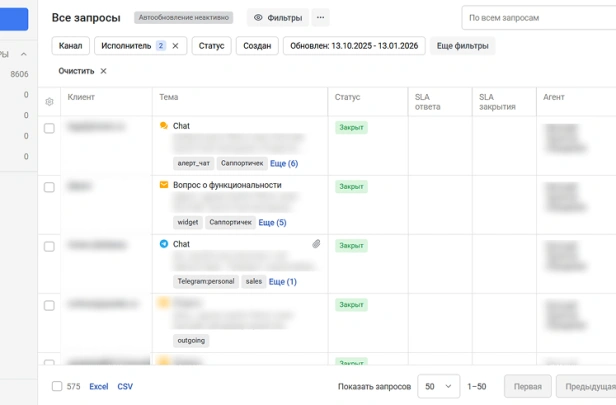The image size is (616, 405).
Task: Click the three-dots more options button
Action: 321,18
